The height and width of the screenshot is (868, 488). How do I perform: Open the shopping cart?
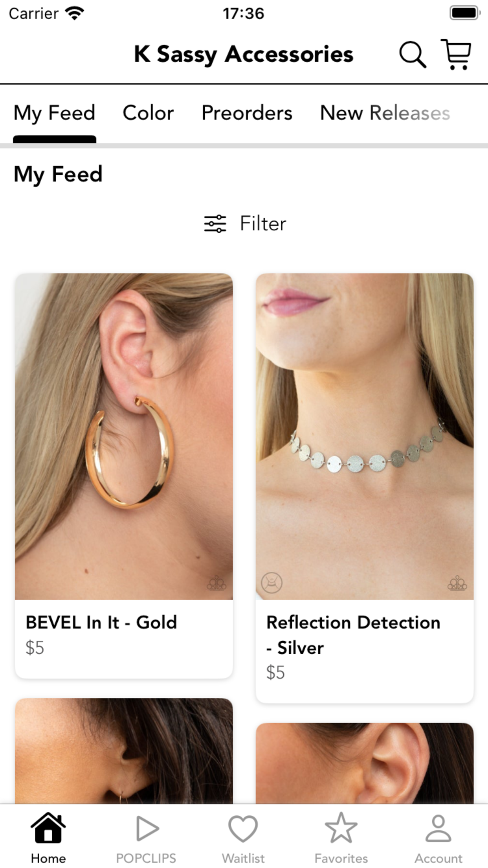tap(456, 54)
